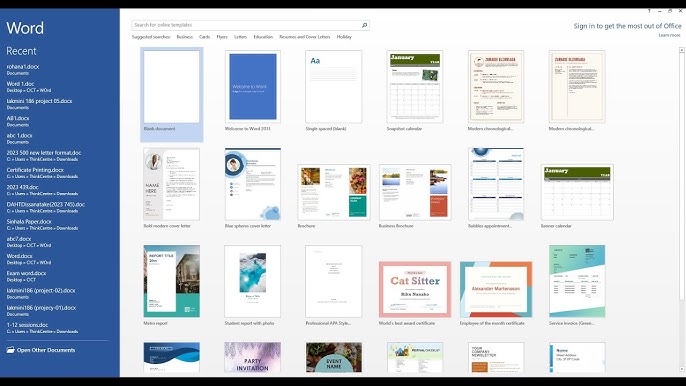The image size is (686, 386).
Task: Pick the Service invoice template
Action: 577,285
